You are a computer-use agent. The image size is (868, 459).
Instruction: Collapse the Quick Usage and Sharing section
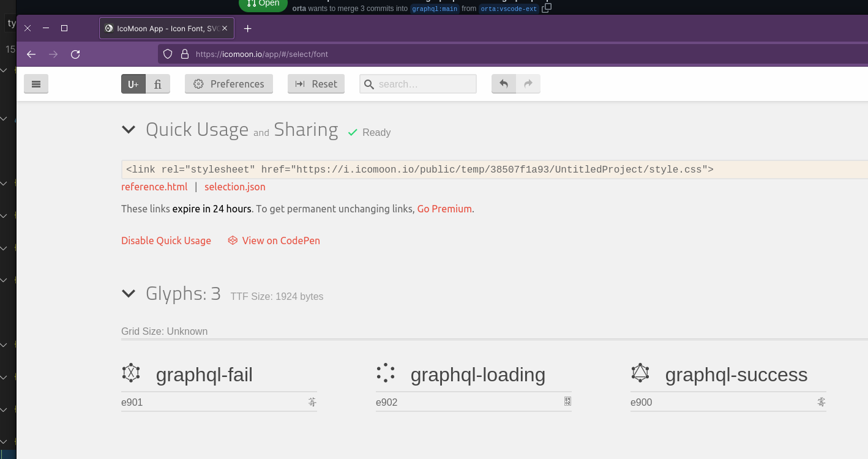click(x=129, y=129)
